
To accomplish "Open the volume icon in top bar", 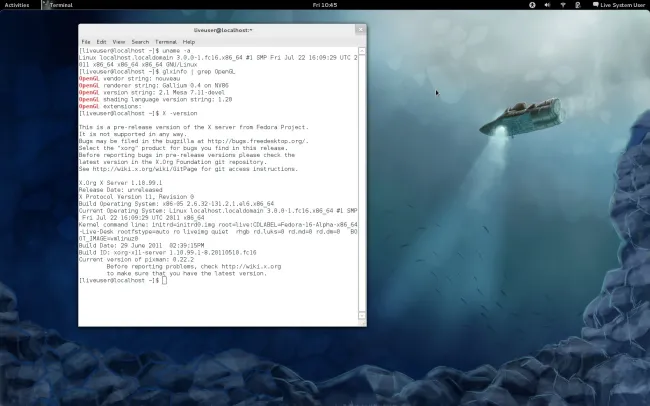I will tap(547, 5).
